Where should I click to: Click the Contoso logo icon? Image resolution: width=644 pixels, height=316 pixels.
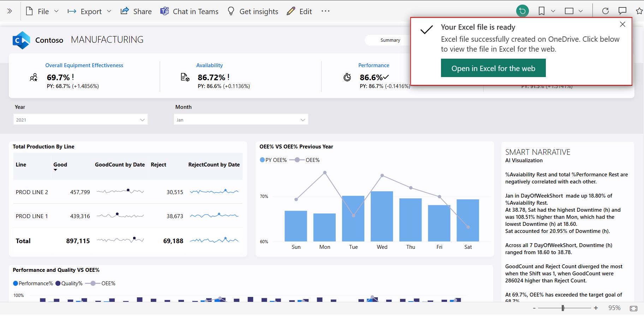pos(21,40)
